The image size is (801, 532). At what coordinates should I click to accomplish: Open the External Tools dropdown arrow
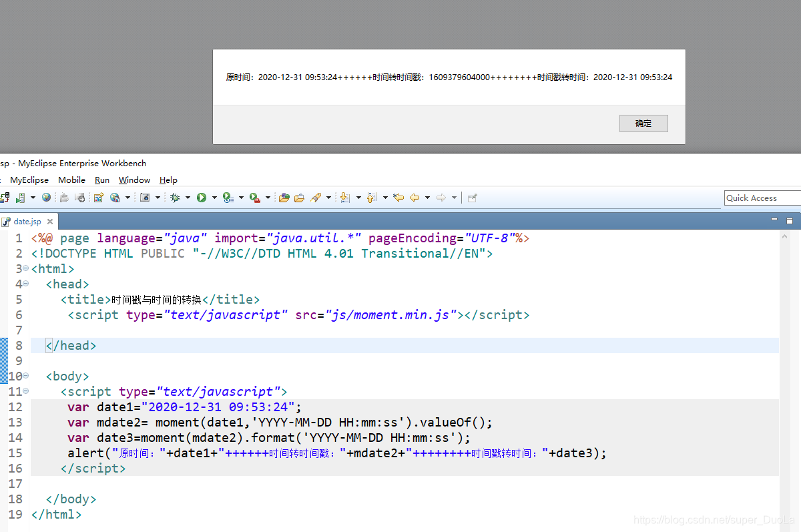268,198
